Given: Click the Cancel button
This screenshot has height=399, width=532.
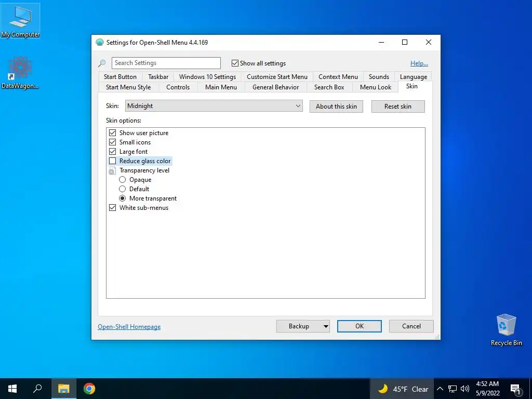Looking at the screenshot, I should click(x=411, y=326).
